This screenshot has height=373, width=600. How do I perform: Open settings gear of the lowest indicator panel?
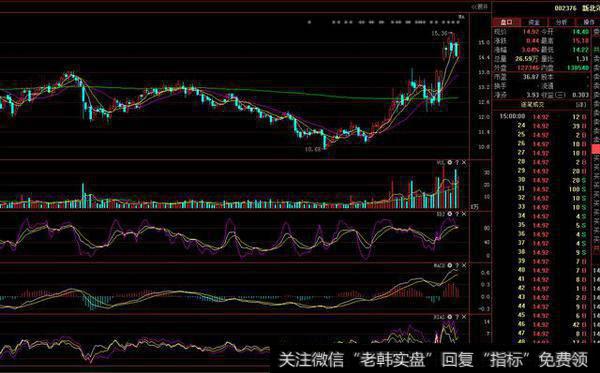click(x=450, y=317)
